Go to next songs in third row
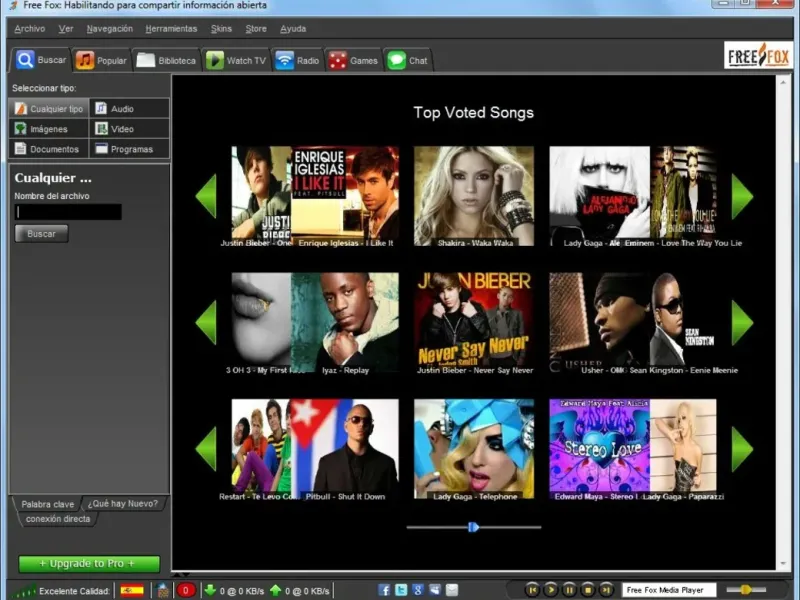This screenshot has height=600, width=800. click(742, 448)
